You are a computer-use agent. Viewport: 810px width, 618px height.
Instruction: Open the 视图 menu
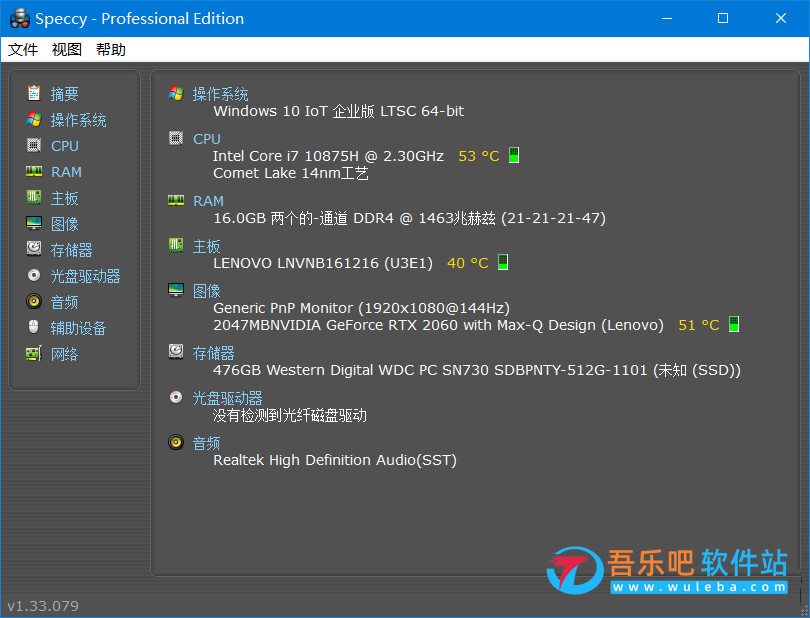pos(67,50)
